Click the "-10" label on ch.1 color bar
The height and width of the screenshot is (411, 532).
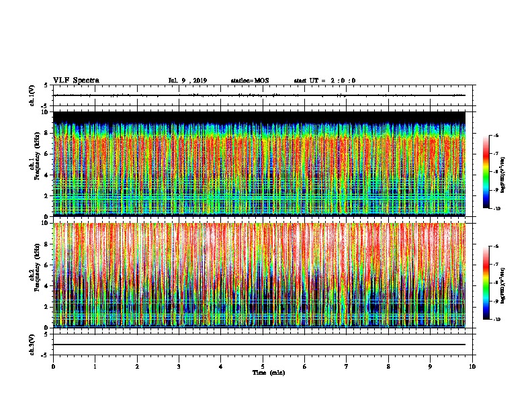point(496,209)
